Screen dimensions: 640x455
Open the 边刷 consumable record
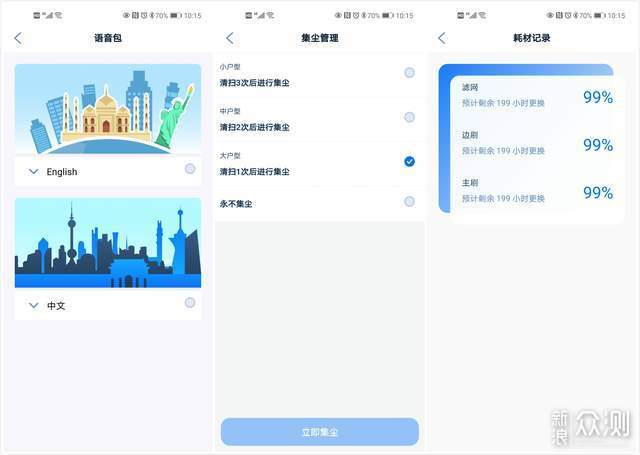pyautogui.click(x=537, y=144)
